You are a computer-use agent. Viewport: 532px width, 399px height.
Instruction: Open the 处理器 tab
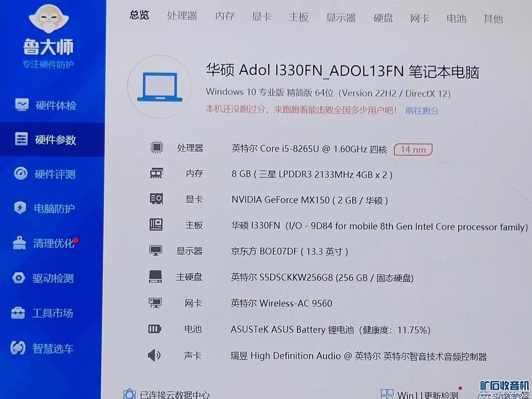[x=182, y=15]
